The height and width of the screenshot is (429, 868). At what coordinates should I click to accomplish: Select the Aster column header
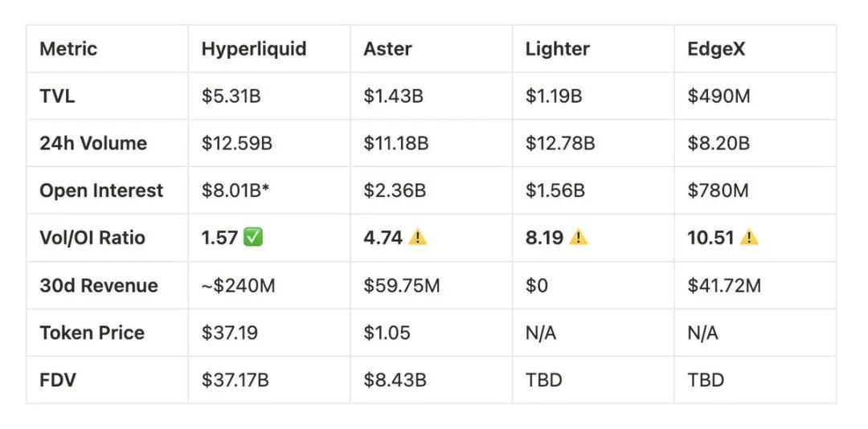coord(387,49)
